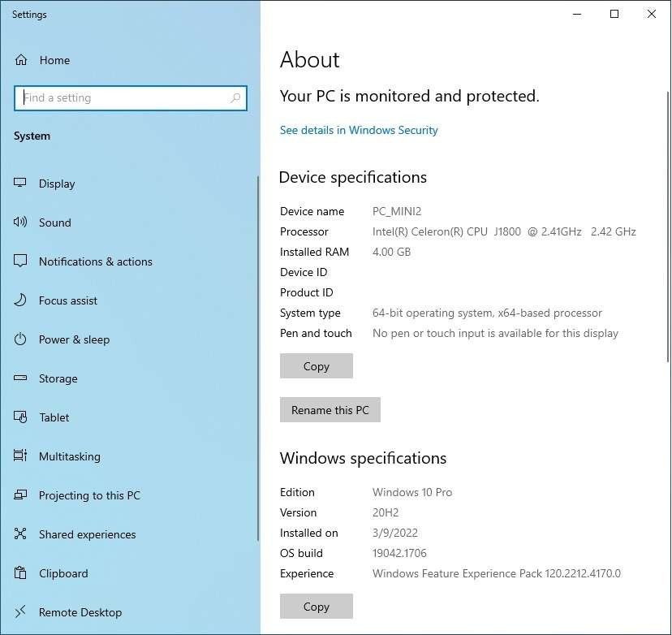Open Projecting to this PC icon
Image resolution: width=672 pixels, height=635 pixels.
[x=21, y=495]
